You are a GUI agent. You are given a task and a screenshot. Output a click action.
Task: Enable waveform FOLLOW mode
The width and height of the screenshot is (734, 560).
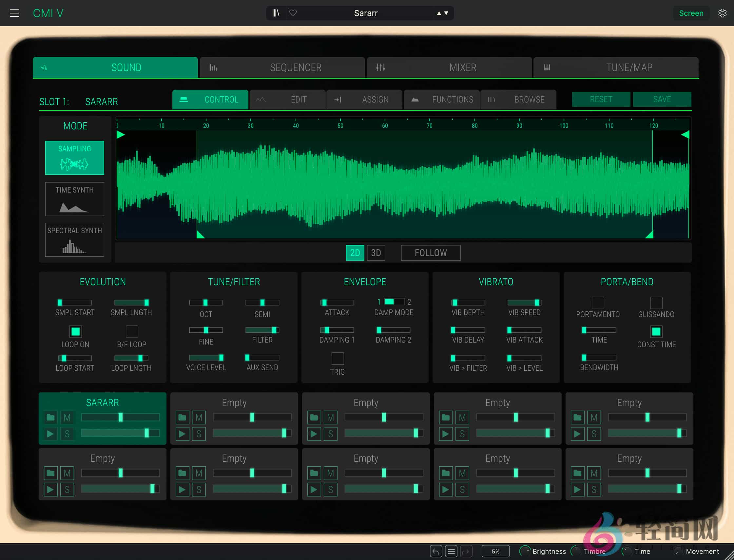(x=430, y=253)
